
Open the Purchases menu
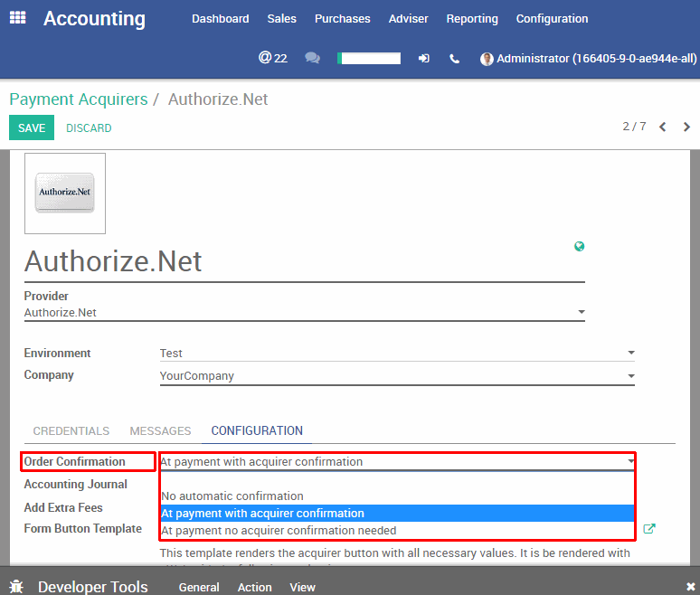(x=343, y=19)
